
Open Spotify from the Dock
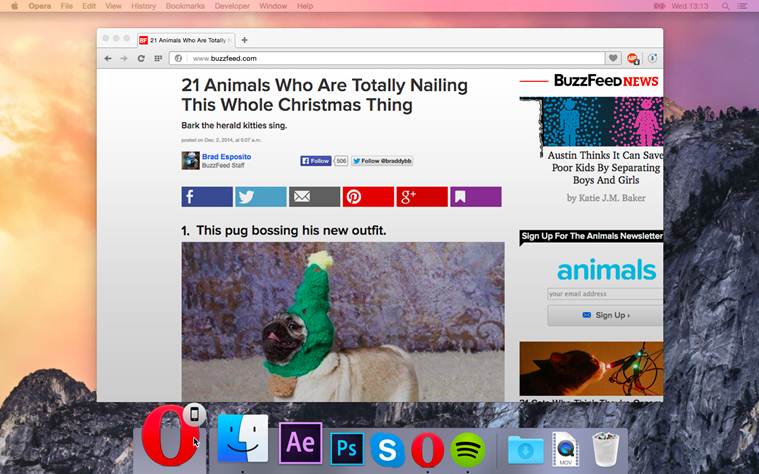[x=468, y=450]
